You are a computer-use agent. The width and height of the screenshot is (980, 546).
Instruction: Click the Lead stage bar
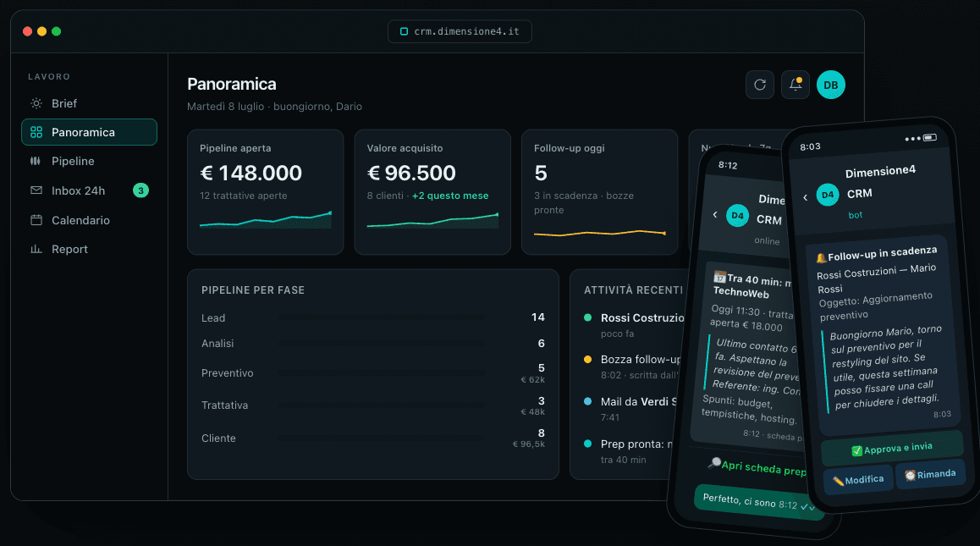pos(381,317)
